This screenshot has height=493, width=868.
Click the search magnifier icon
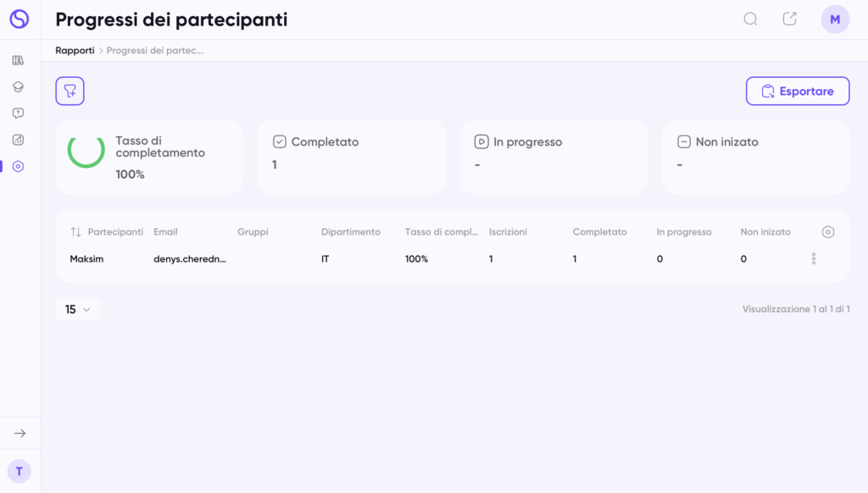pyautogui.click(x=750, y=19)
